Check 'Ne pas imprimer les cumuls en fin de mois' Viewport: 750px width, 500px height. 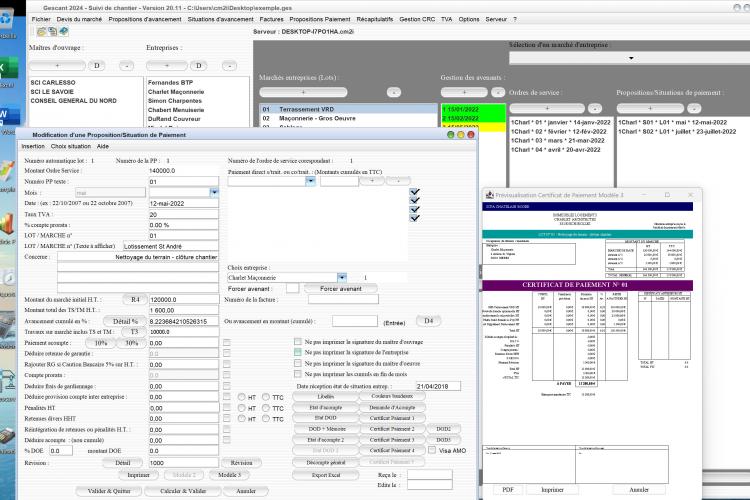coord(298,374)
